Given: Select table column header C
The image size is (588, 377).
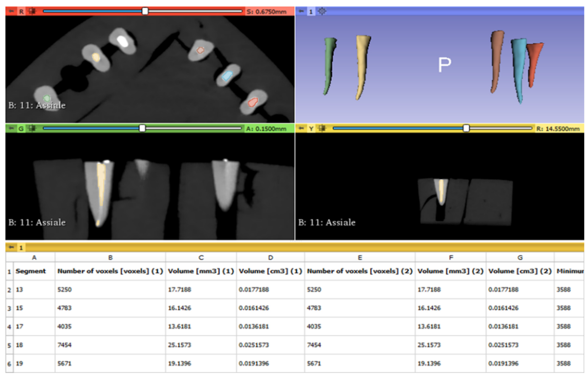Looking at the screenshot, I should (201, 258).
